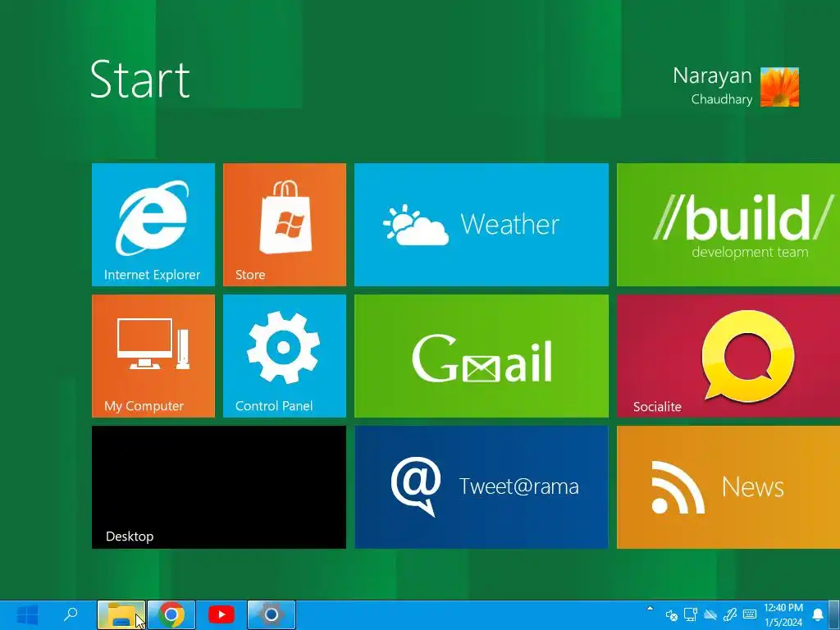Open File Explorer from the taskbar

coord(121,614)
